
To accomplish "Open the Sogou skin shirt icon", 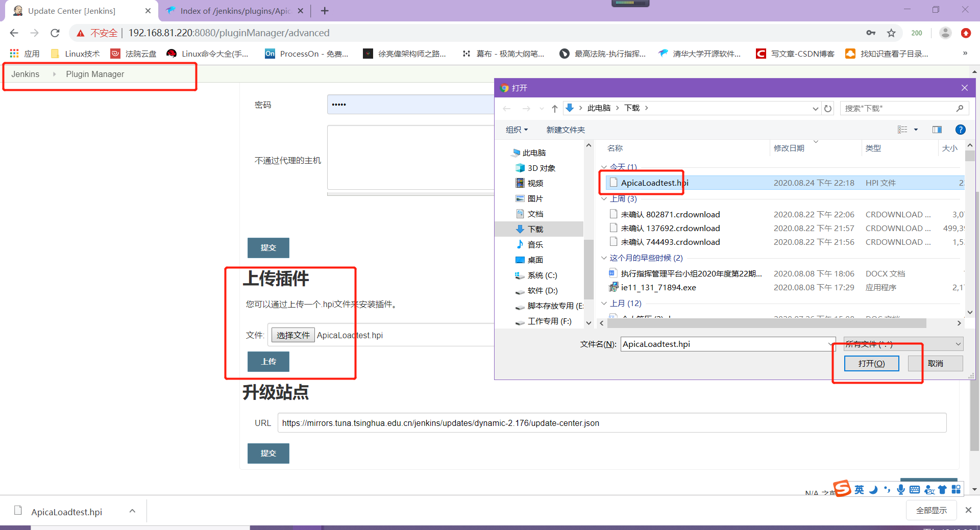I will click(942, 489).
